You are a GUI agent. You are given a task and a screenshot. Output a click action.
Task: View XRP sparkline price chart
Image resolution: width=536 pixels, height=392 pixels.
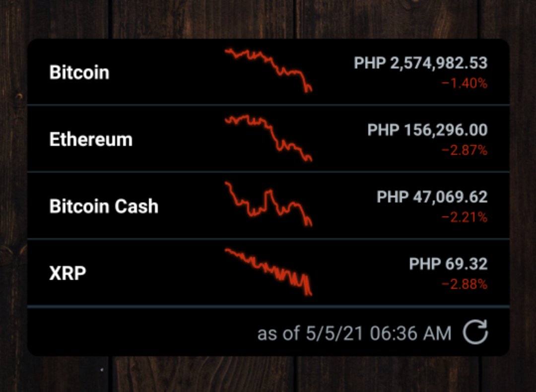click(268, 272)
